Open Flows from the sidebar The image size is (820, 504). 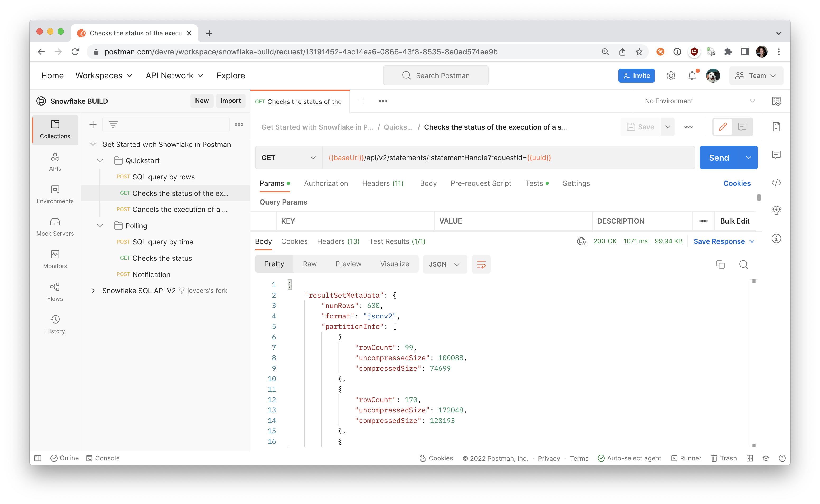pyautogui.click(x=55, y=292)
